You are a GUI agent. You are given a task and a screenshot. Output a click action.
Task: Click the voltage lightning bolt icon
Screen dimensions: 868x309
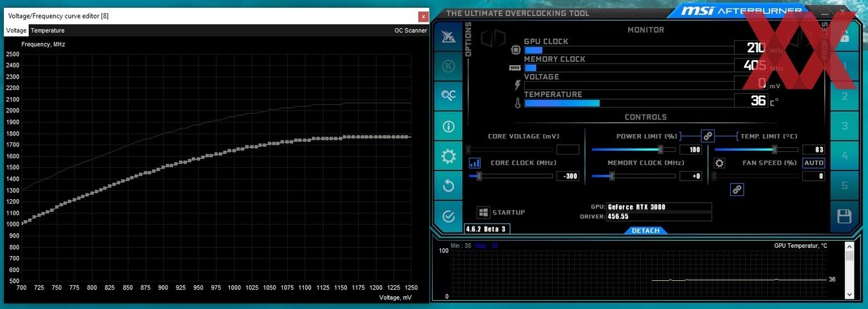517,85
